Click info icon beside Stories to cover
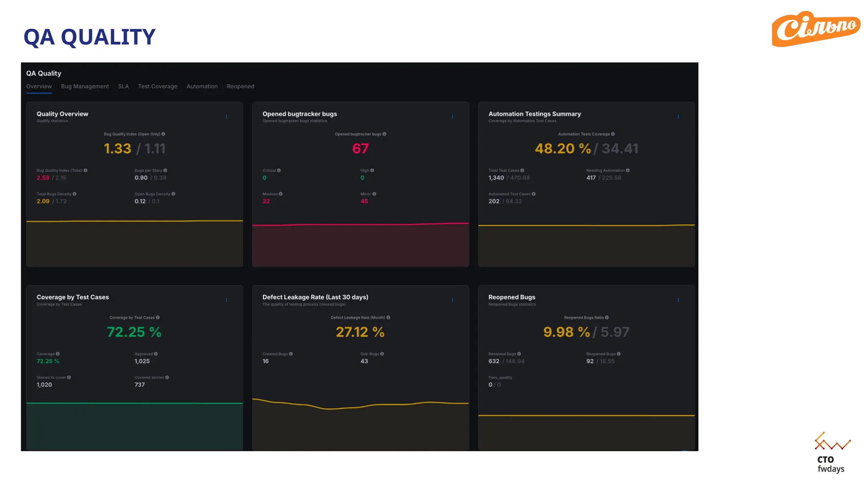The height and width of the screenshot is (488, 868). pos(69,377)
